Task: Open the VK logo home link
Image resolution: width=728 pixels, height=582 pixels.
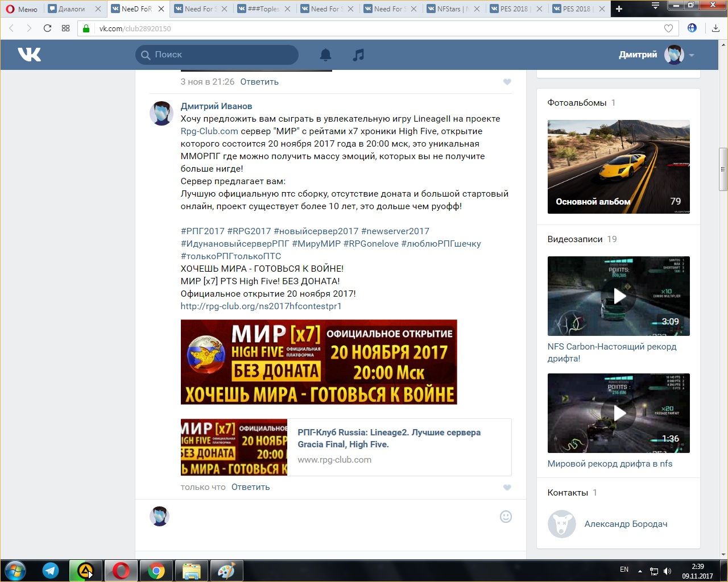Action: coord(29,55)
